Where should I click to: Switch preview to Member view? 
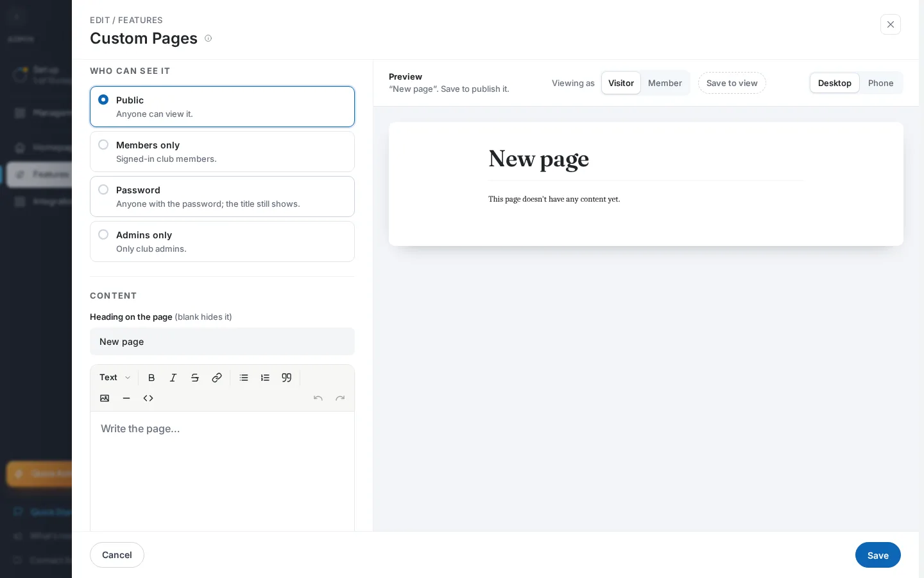click(x=665, y=83)
